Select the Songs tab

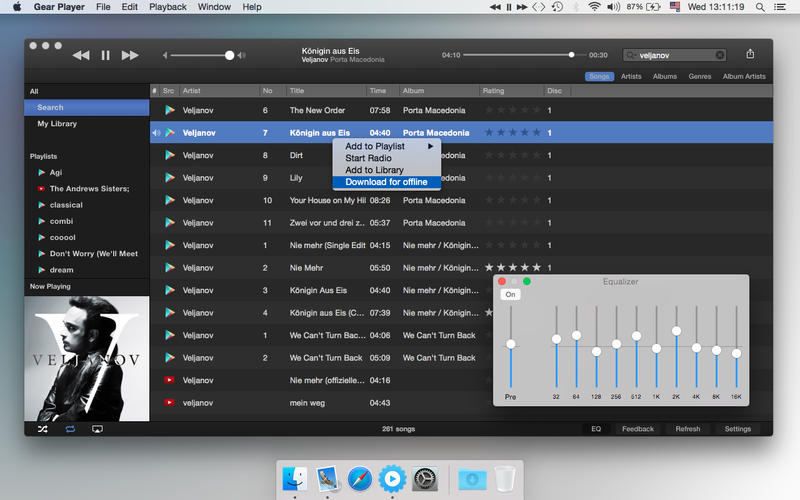(x=599, y=77)
